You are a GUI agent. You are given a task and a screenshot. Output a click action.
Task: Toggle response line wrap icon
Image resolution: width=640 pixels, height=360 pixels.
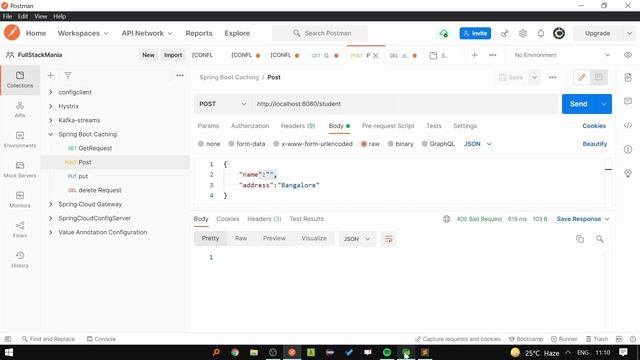pos(388,239)
